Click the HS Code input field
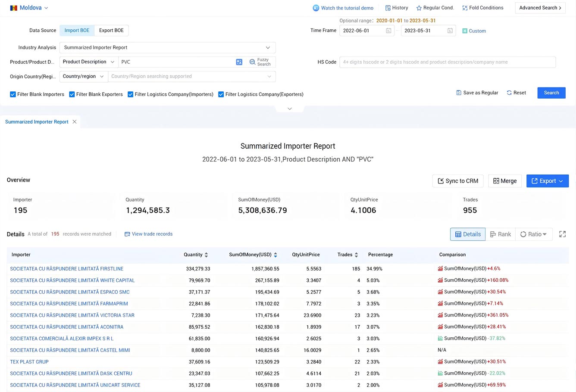576x392 pixels. (x=448, y=62)
